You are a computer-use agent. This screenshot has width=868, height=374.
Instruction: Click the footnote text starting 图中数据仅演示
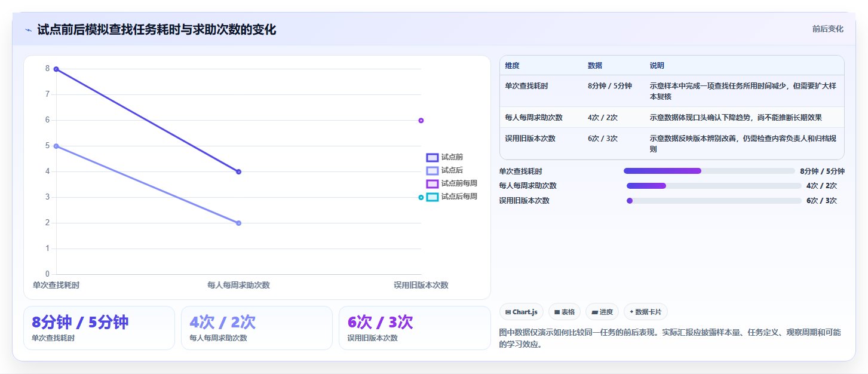[670, 338]
